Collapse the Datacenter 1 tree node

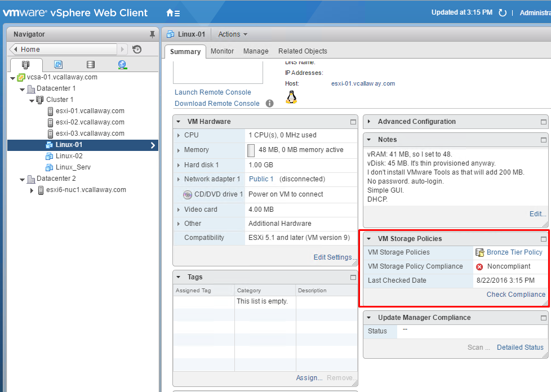click(x=22, y=89)
